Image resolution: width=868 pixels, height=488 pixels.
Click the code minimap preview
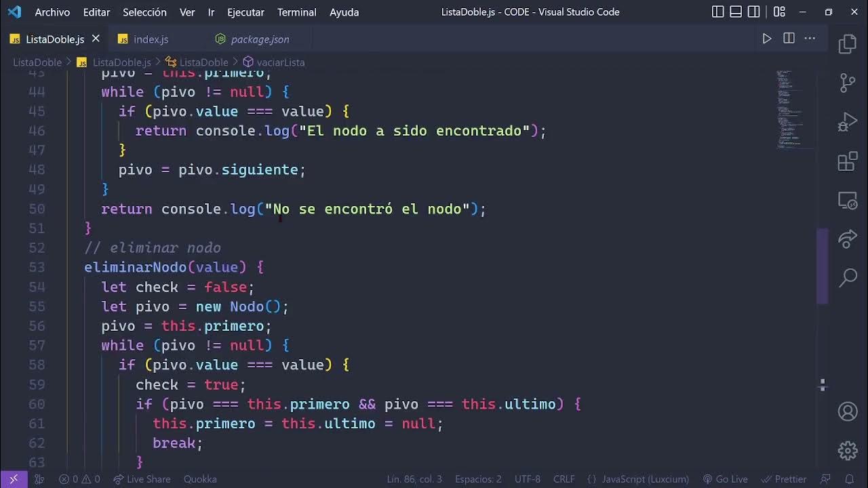tap(794, 108)
